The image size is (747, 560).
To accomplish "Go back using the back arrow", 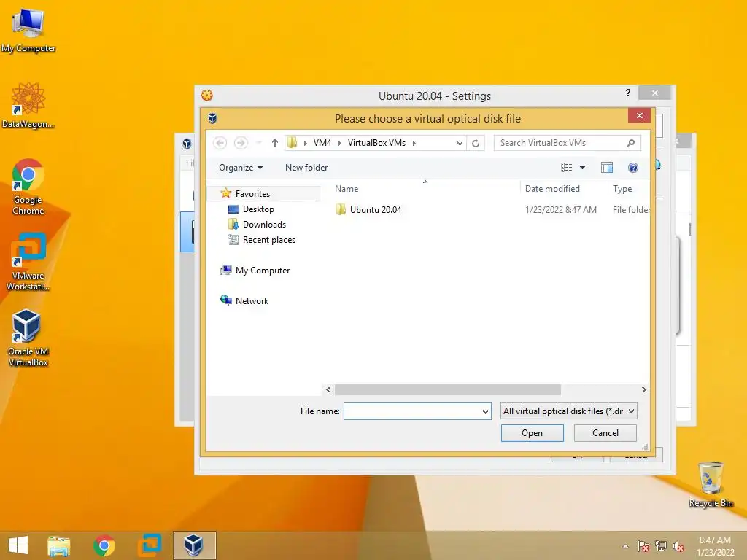I will pyautogui.click(x=220, y=143).
